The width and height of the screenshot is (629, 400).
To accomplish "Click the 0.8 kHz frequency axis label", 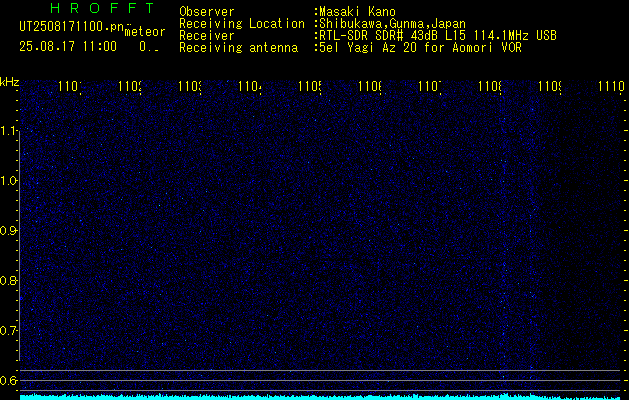I will point(9,280).
